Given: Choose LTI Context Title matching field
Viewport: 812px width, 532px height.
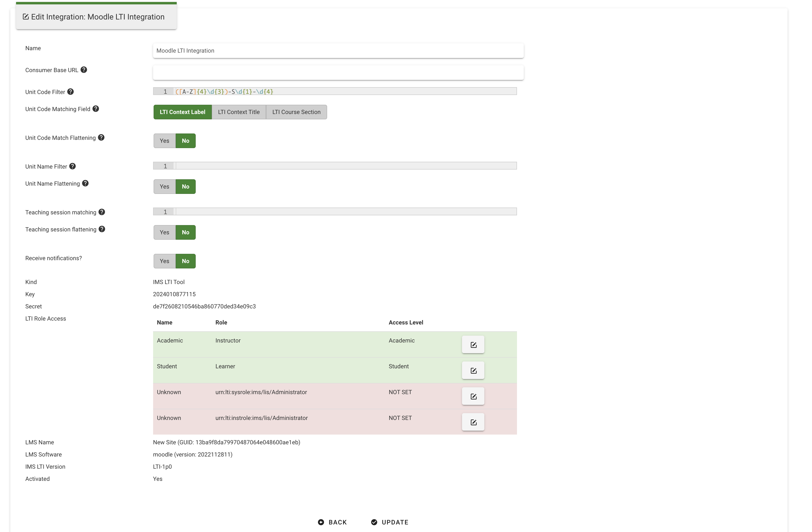Looking at the screenshot, I should 239,112.
